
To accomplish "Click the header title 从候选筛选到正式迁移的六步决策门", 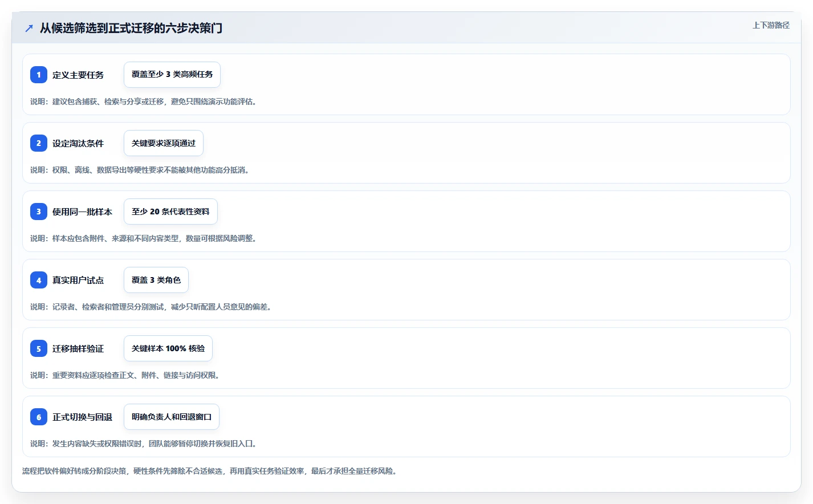I will click(131, 28).
